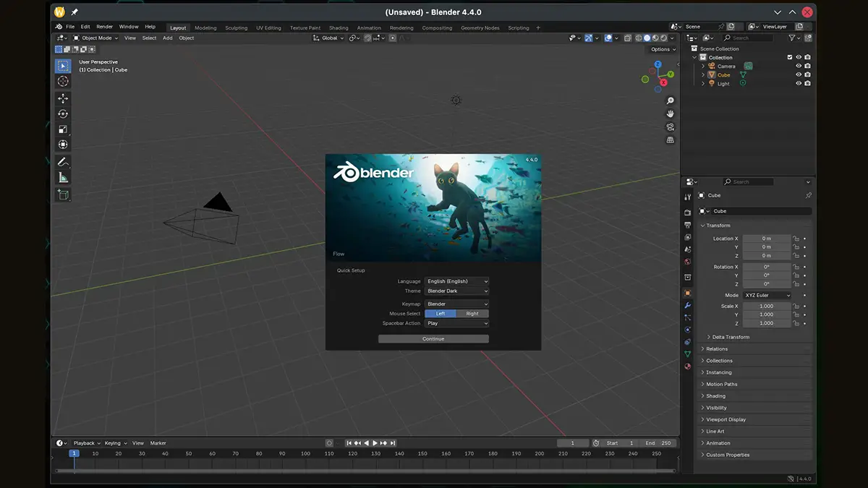Open the View Layer properties tab
868x488 pixels.
point(687,238)
